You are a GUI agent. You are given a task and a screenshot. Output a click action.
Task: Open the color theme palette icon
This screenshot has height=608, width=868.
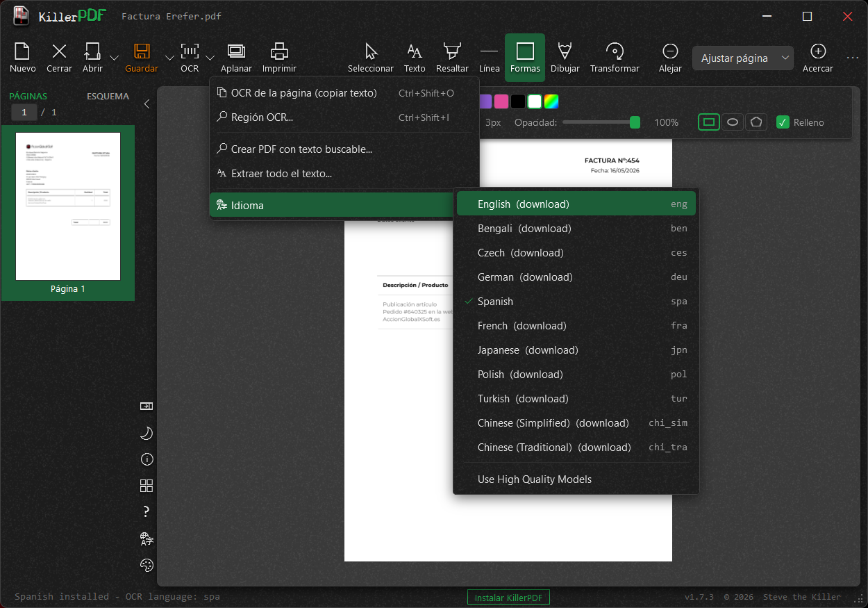click(147, 565)
